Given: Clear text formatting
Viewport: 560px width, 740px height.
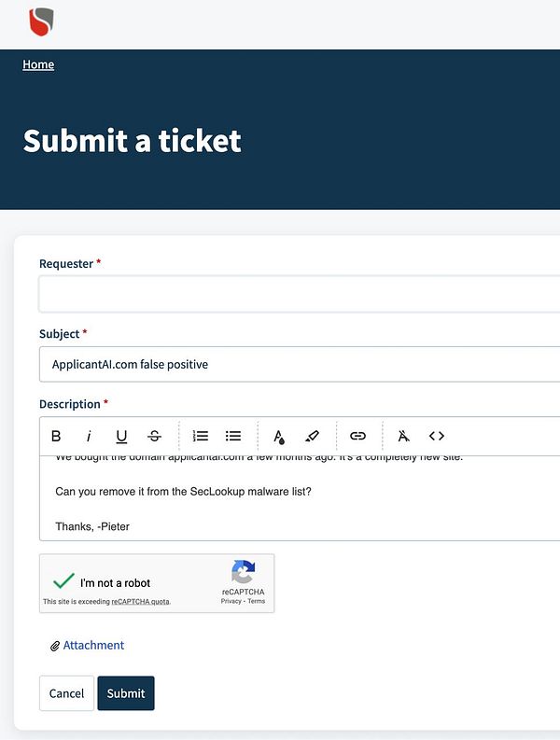Looking at the screenshot, I should [x=403, y=436].
